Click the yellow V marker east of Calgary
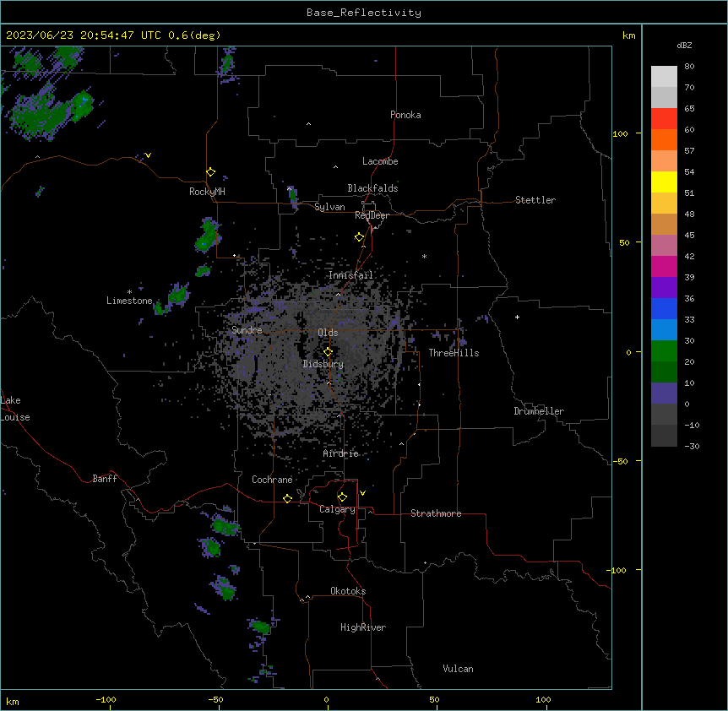This screenshot has height=711, width=728. (362, 493)
